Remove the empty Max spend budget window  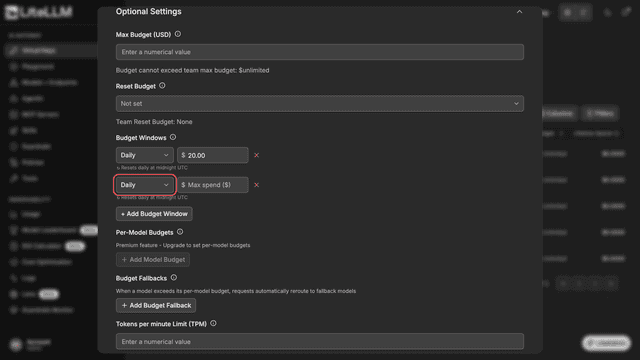tap(256, 185)
